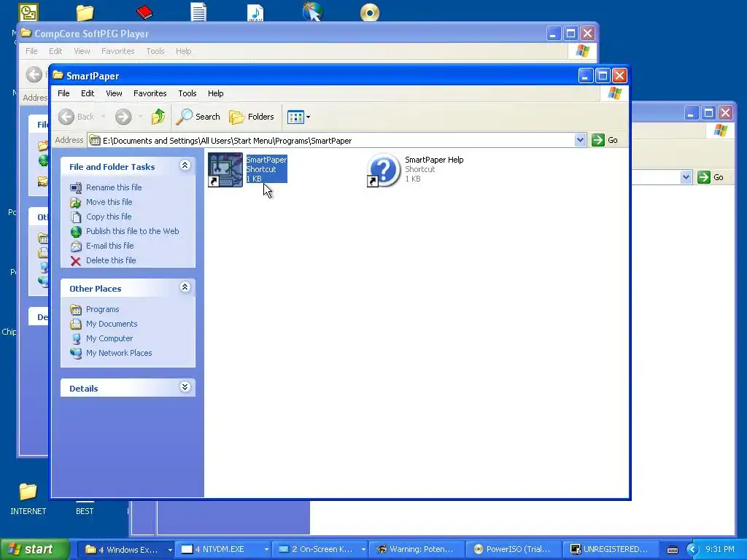Click the red Delete X icon
Screen dimensions: 747x560
[76, 261]
